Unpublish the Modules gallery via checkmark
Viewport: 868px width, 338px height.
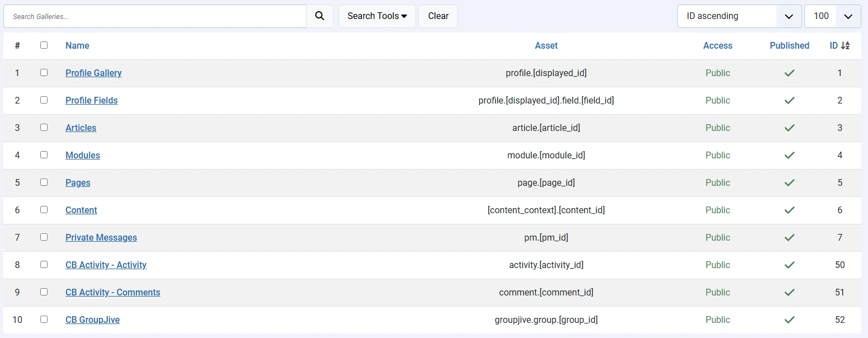pyautogui.click(x=789, y=155)
